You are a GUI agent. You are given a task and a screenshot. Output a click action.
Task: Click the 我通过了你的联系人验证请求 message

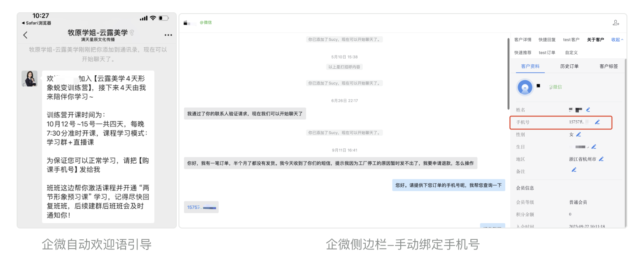pos(245,114)
